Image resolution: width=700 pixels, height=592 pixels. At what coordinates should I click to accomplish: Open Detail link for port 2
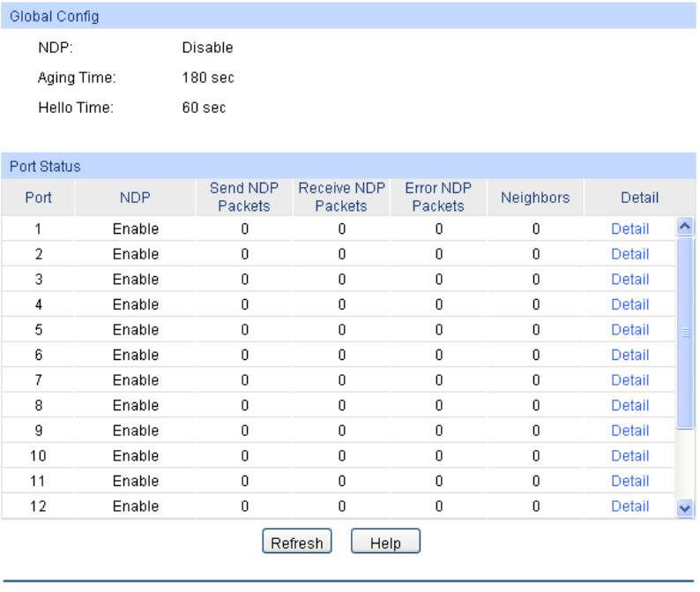click(x=629, y=254)
